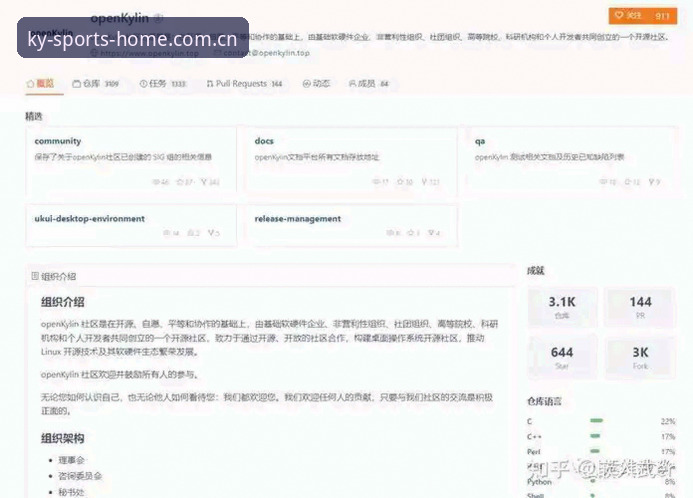Click the document icon beside 组织介绍 header
Image resolution: width=693 pixels, height=498 pixels.
(35, 276)
